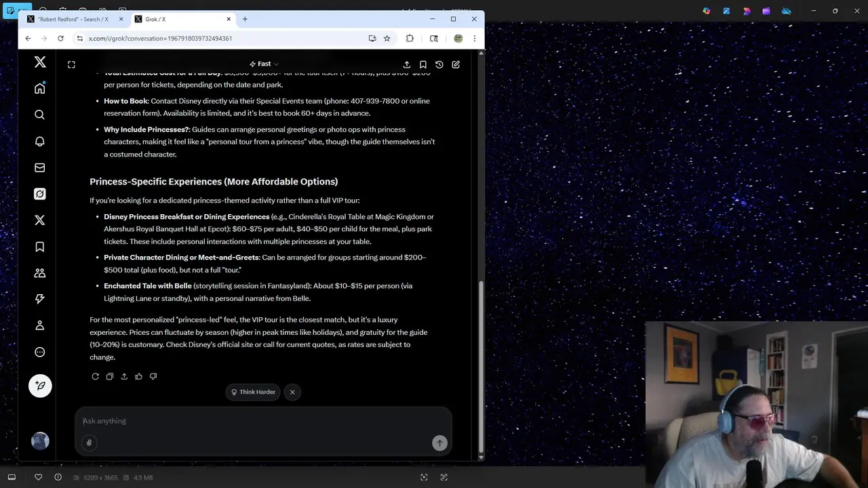Click Disney Princess Breakfast or Dining Experiences text
The height and width of the screenshot is (488, 868).
point(186,217)
